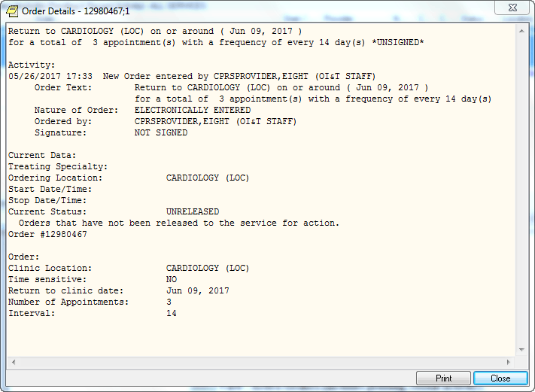Click the Print button

(x=443, y=378)
